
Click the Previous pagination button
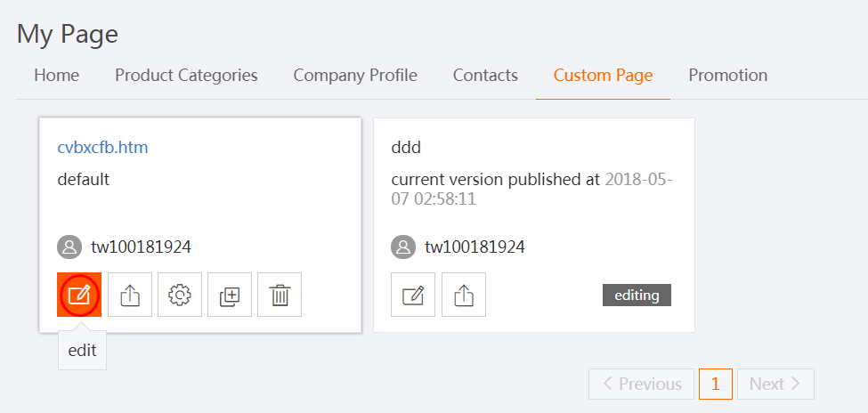[641, 384]
